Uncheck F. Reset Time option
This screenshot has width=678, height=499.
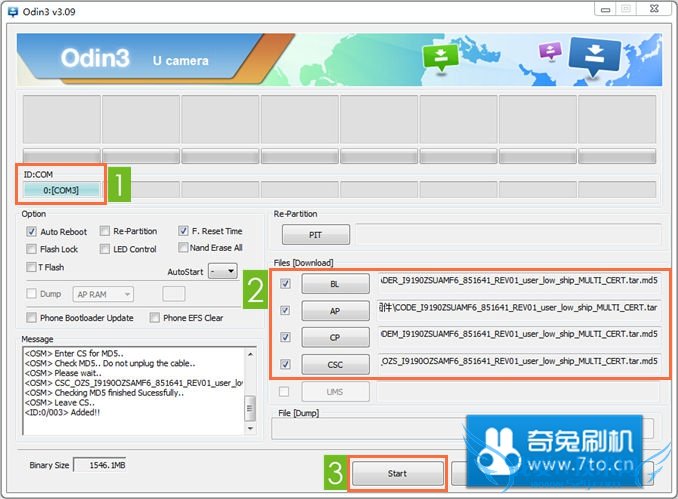coord(183,230)
